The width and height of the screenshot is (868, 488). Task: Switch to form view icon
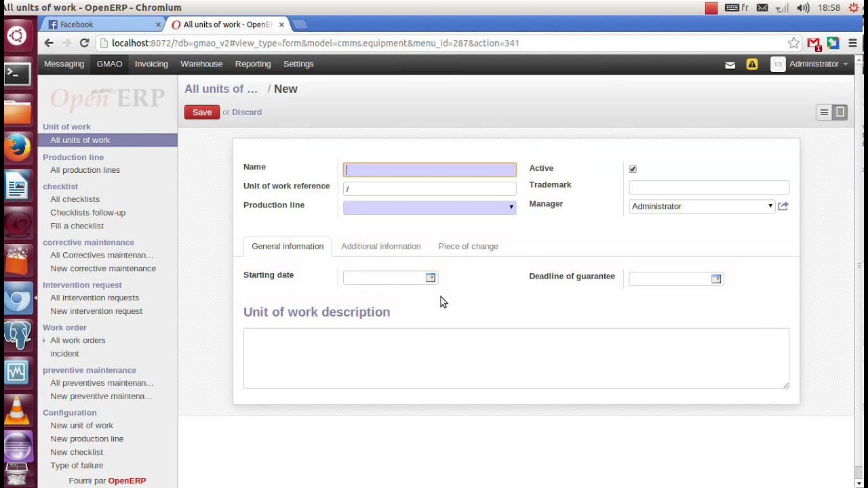[x=840, y=113]
